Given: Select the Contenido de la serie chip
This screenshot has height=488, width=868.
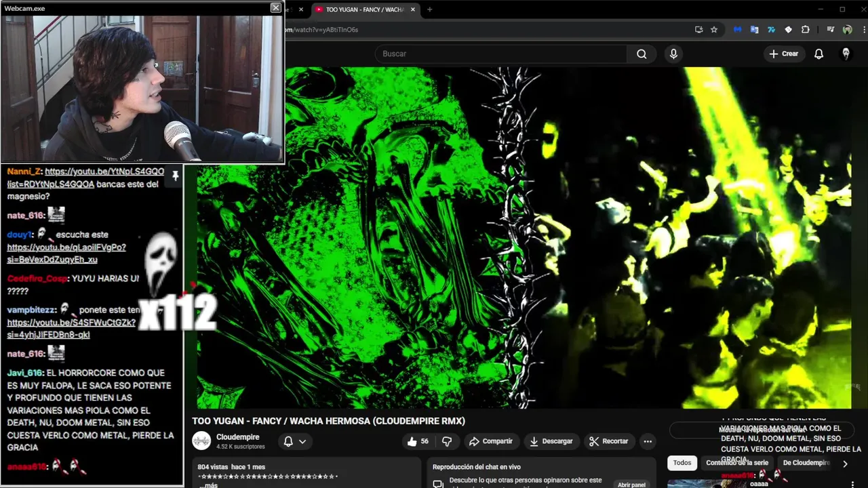Looking at the screenshot, I should coord(736,463).
